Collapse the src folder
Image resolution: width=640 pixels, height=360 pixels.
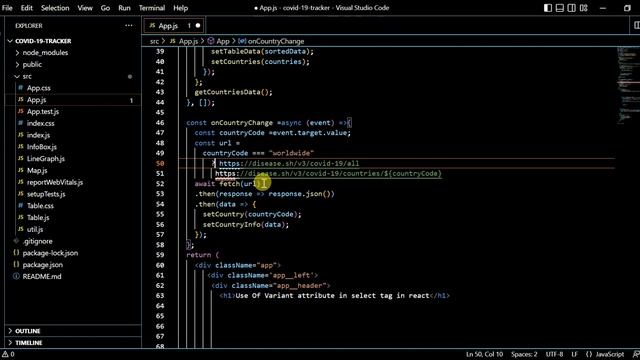27,76
